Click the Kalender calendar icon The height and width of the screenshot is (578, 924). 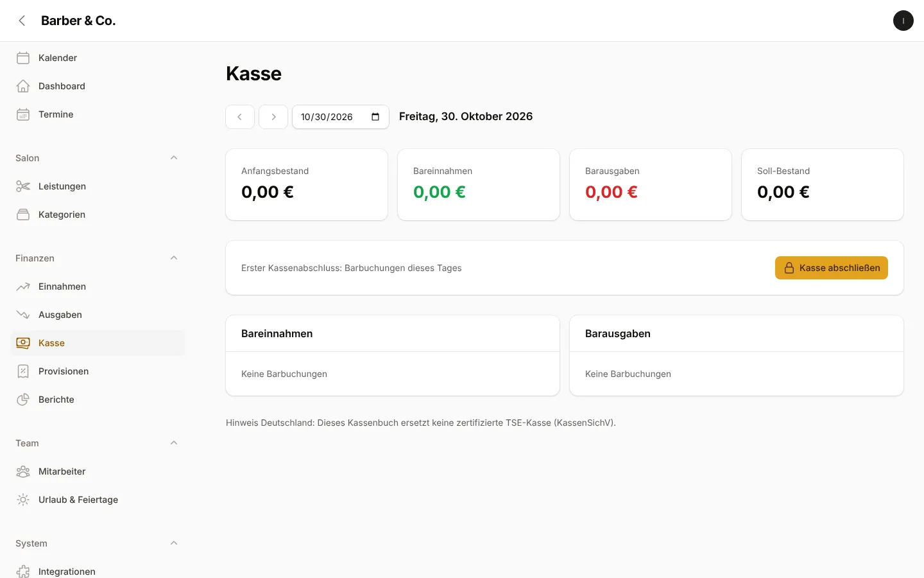coord(23,58)
